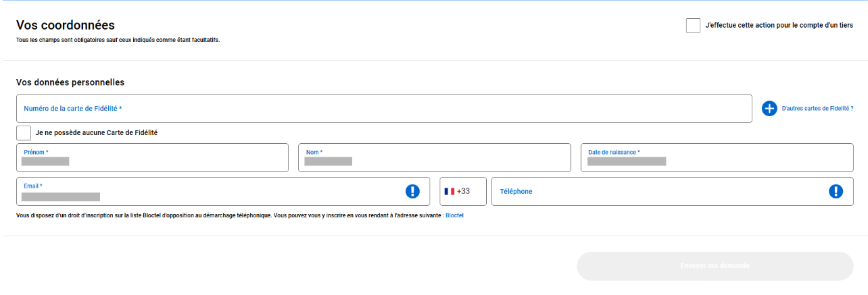Image resolution: width=868 pixels, height=295 pixels.
Task: Click the info icon in the Email field
Action: [x=413, y=191]
